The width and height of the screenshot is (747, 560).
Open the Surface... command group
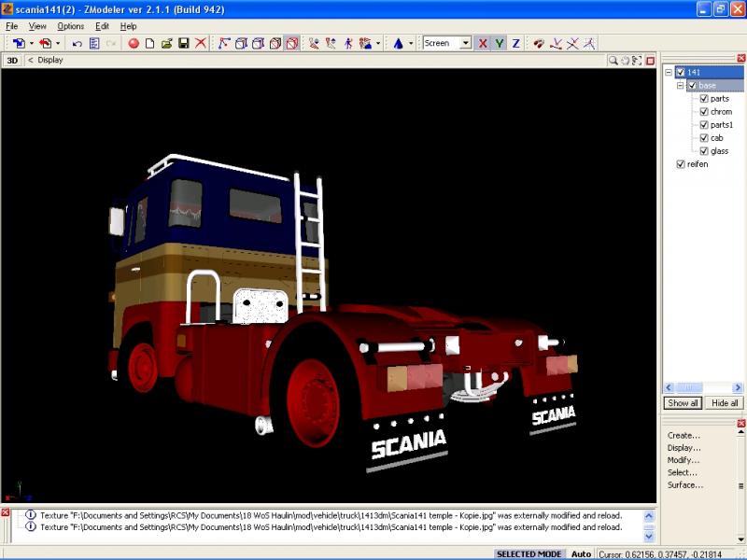tap(685, 484)
